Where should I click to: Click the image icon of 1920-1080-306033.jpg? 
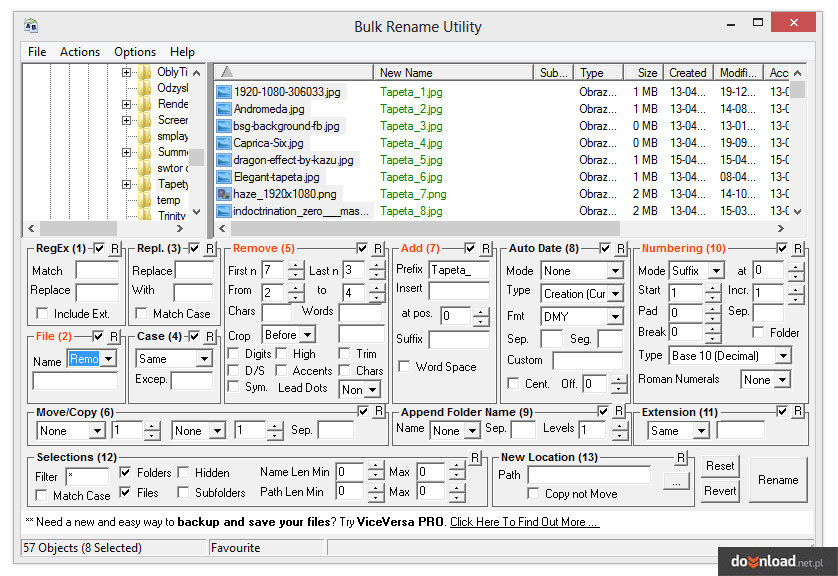pyautogui.click(x=224, y=92)
